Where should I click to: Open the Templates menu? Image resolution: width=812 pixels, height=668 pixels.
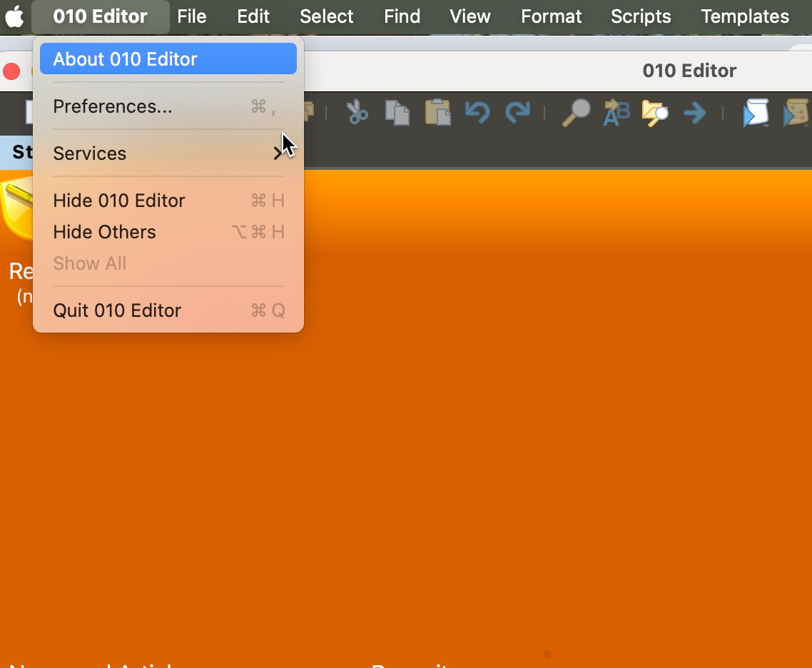[745, 16]
